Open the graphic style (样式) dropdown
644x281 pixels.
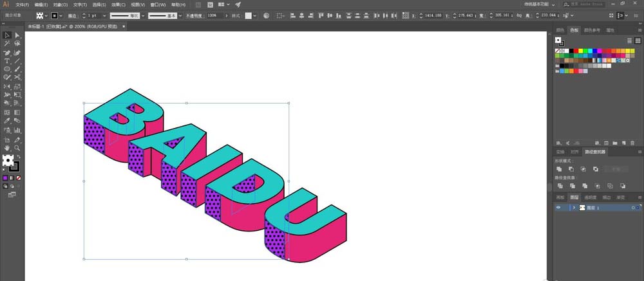[x=255, y=15]
